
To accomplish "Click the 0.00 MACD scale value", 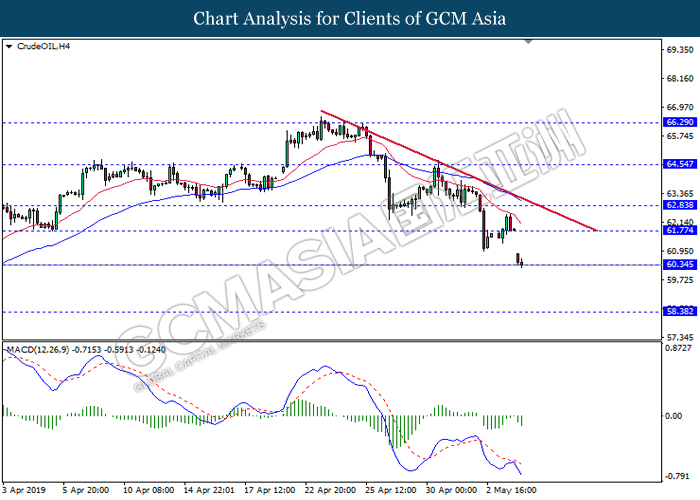I will tap(673, 416).
